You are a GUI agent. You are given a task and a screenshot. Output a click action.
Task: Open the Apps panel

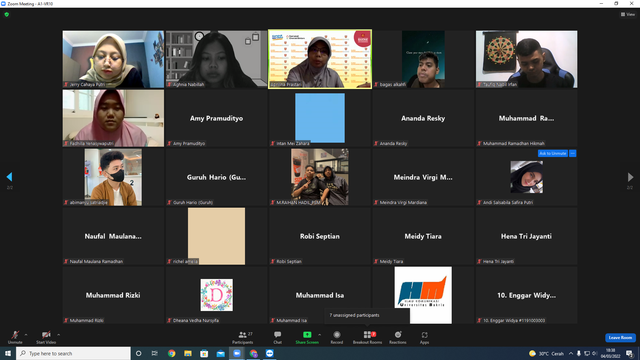pyautogui.click(x=424, y=337)
